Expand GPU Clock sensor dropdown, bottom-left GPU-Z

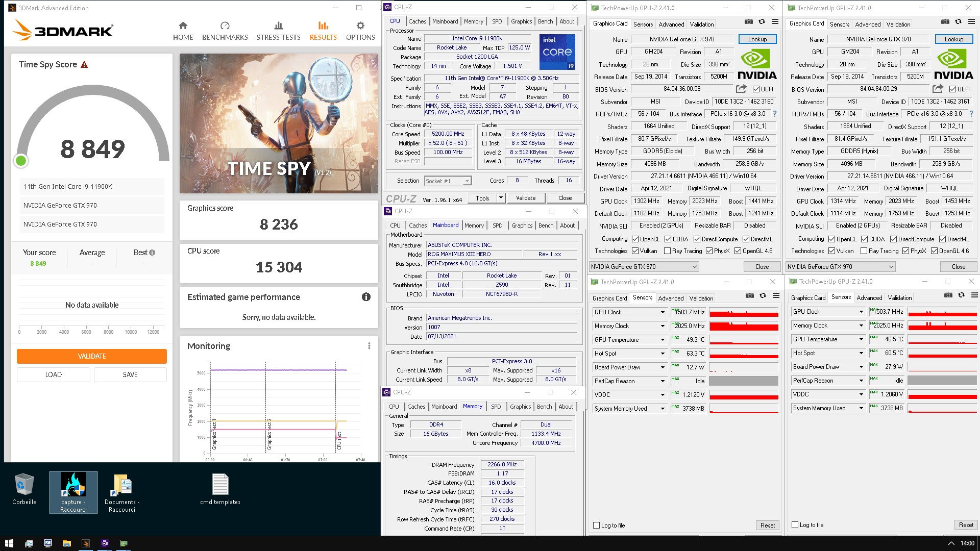pos(663,312)
